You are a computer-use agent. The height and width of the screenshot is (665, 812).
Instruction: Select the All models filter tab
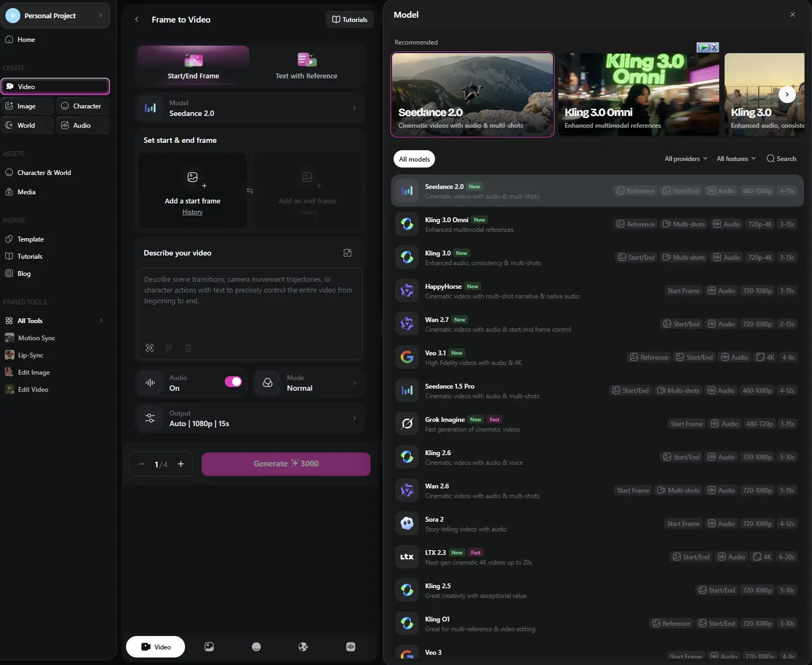[x=415, y=159]
